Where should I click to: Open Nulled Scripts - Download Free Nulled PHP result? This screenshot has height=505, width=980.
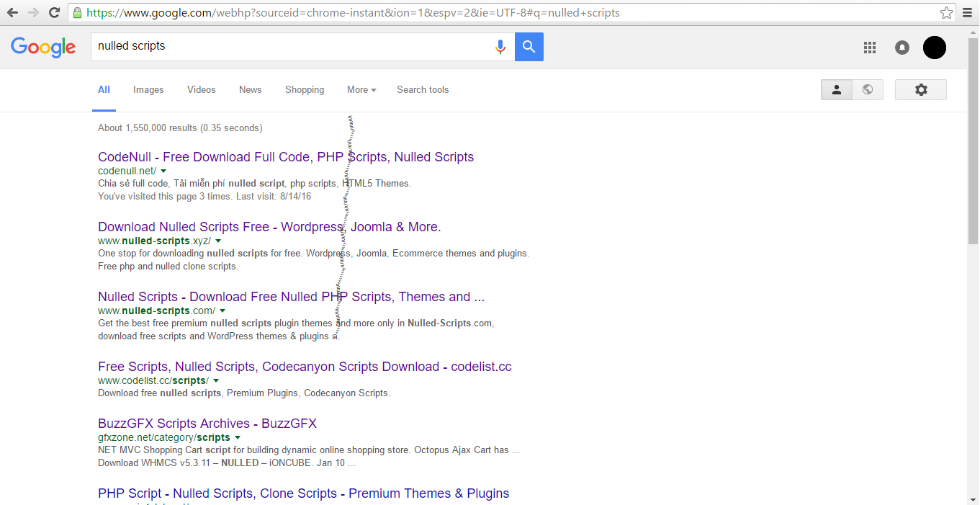click(291, 297)
